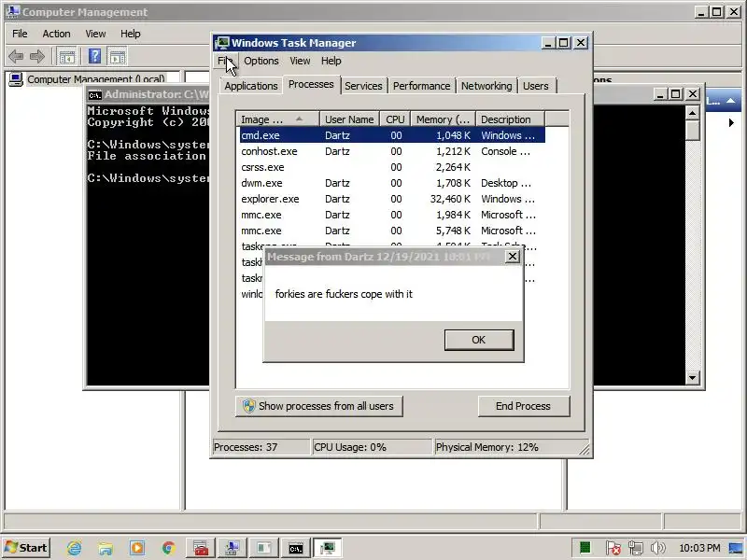Click the computer icon beside Computer Management (Local)

click(16, 79)
